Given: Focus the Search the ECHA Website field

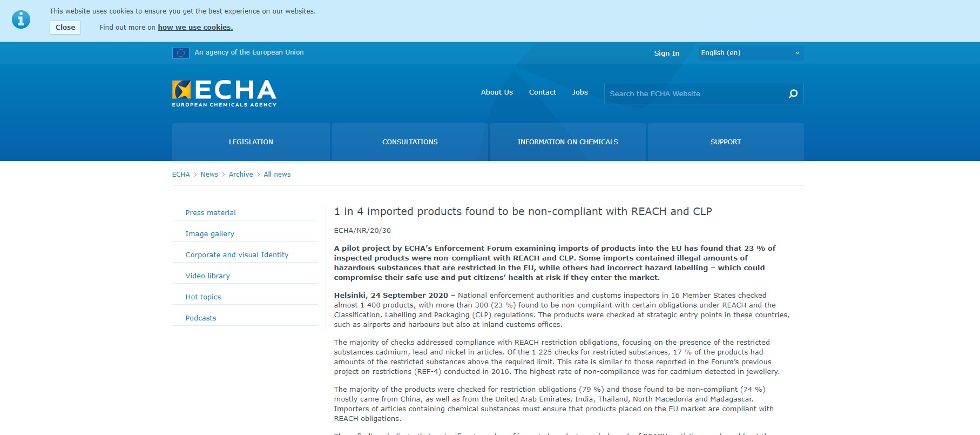Looking at the screenshot, I should 694,94.
